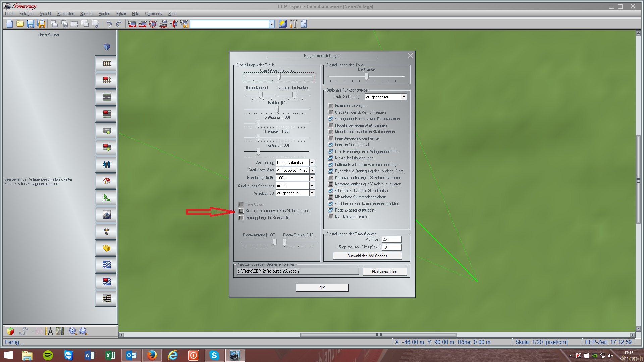This screenshot has width=644, height=362.
Task: Select the landscape trees sidebar icon
Action: [x=106, y=198]
